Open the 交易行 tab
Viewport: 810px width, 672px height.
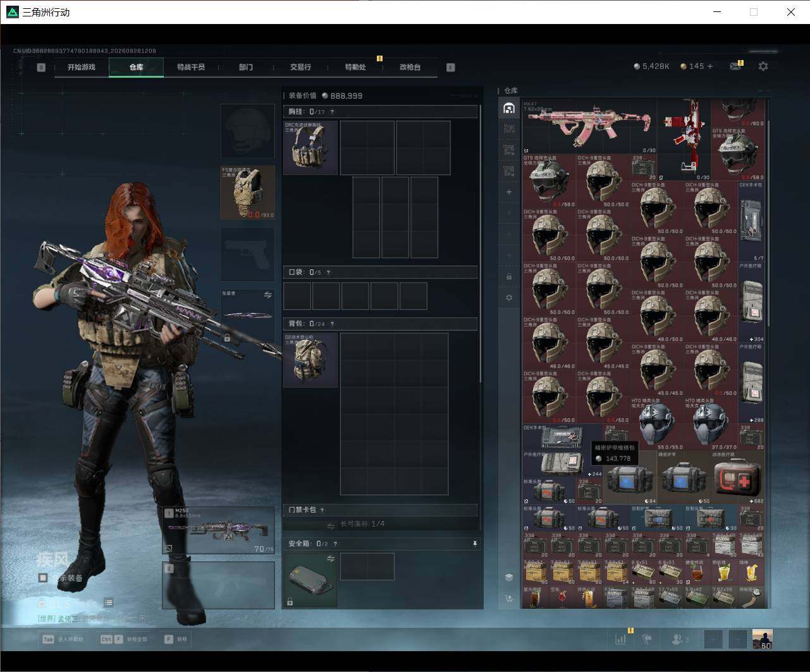(x=300, y=67)
